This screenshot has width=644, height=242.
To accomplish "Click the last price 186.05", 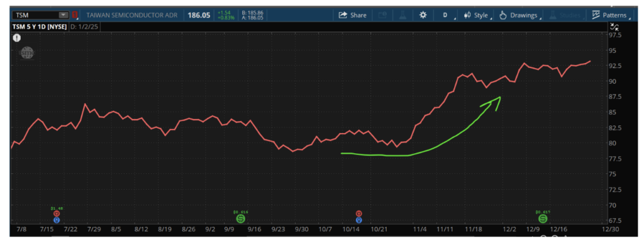I will pyautogui.click(x=199, y=15).
